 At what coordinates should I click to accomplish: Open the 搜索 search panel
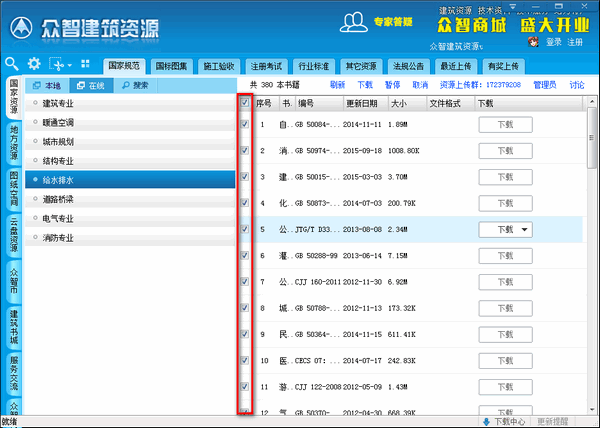coord(134,86)
